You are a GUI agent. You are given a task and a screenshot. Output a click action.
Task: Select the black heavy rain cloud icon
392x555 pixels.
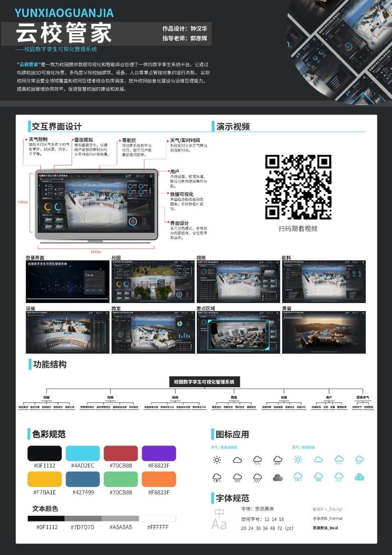pyautogui.click(x=278, y=460)
